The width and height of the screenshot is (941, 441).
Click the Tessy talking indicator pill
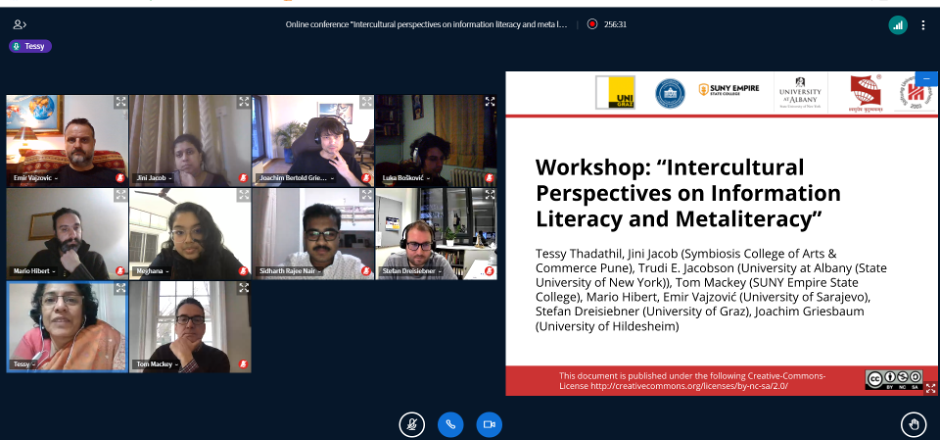30,46
